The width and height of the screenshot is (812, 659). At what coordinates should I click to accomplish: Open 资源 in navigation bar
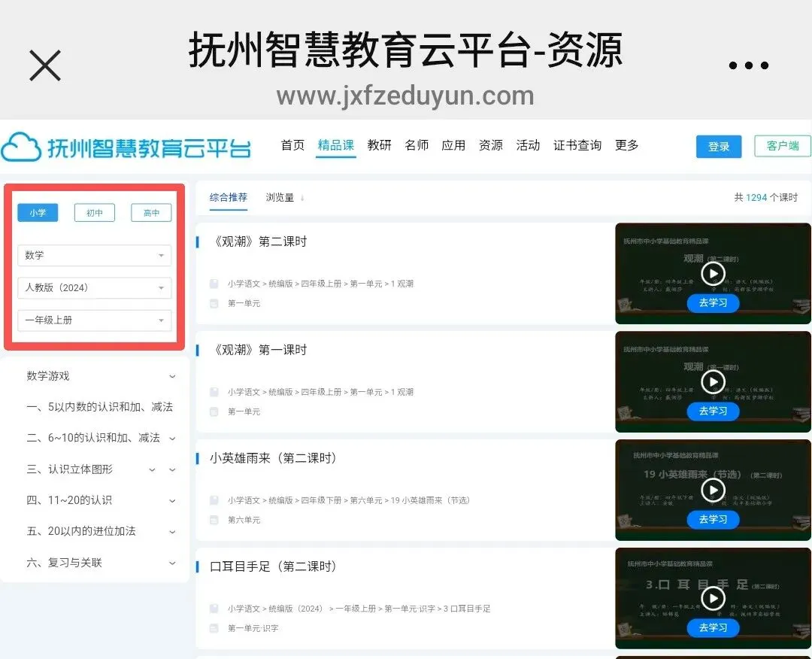pos(490,145)
